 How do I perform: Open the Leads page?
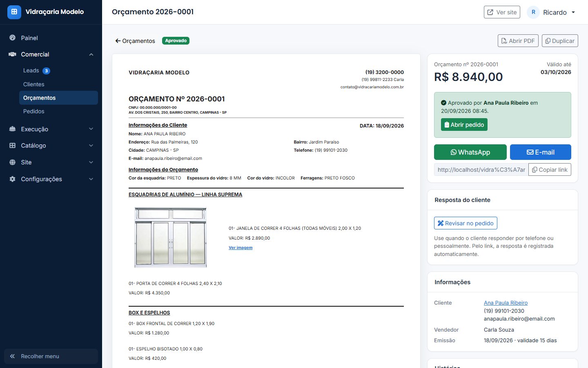tap(58, 71)
